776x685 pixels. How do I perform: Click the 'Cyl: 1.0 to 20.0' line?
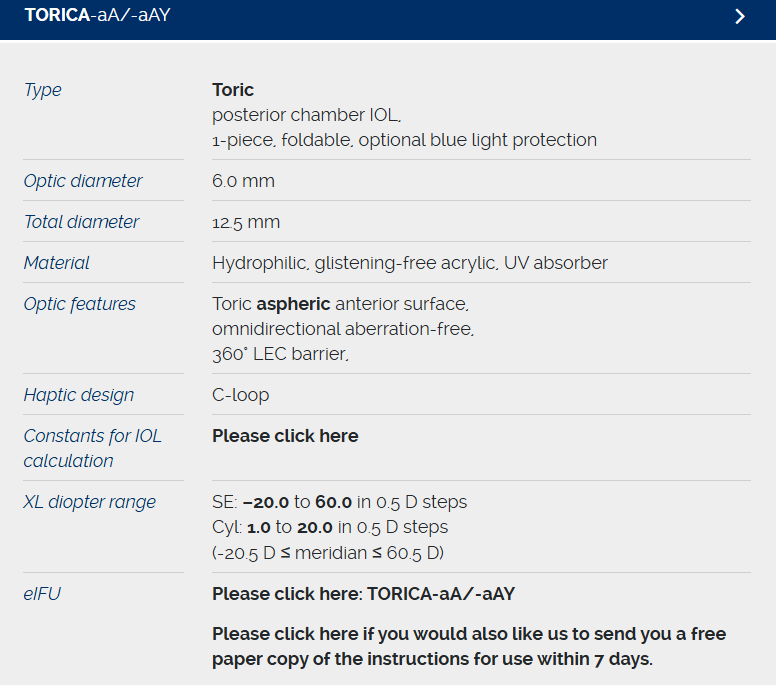330,527
